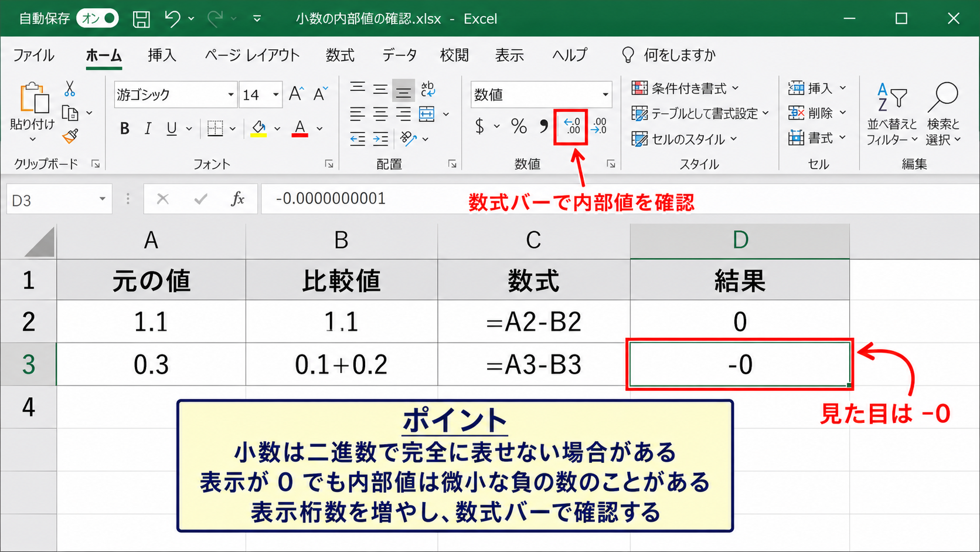Apply the red font color
This screenshot has height=552, width=980.
coord(300,128)
